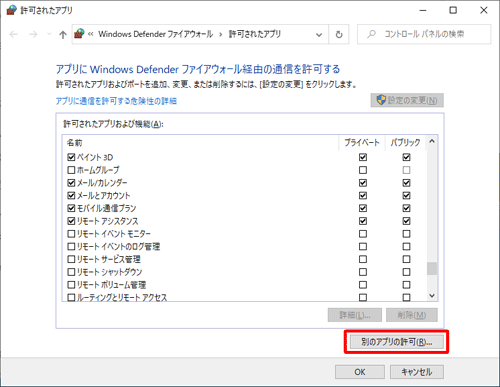
Task: Toggle メール/カレンダー name checkbox
Action: [x=71, y=183]
